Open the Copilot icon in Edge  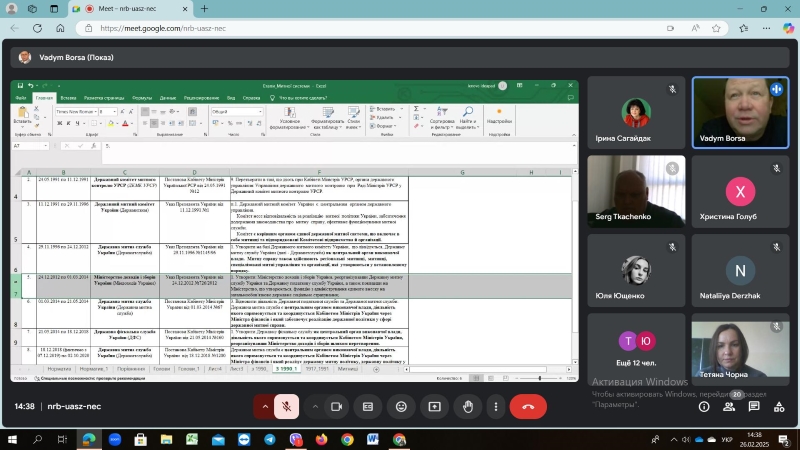(x=788, y=28)
